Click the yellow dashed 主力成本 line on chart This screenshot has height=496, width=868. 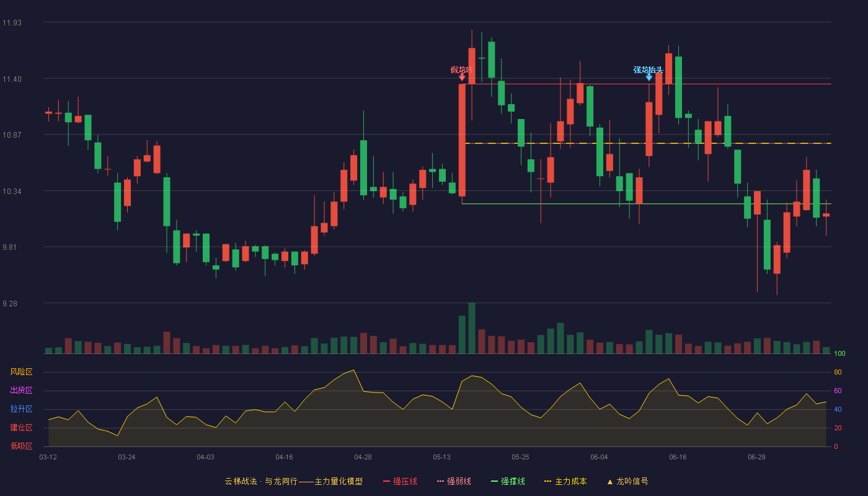pos(648,143)
